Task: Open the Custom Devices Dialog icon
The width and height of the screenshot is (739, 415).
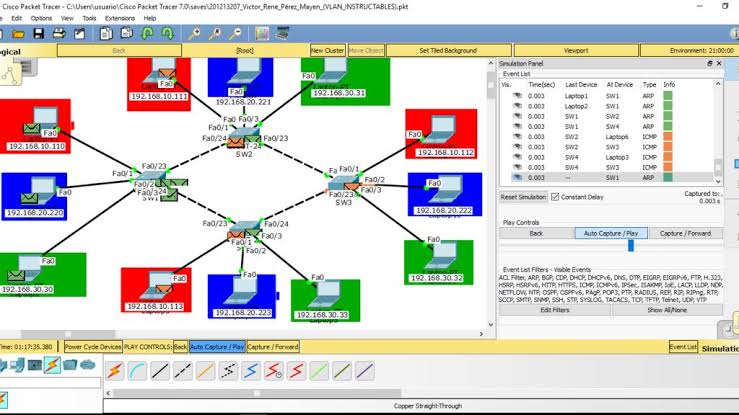Action: point(283,33)
